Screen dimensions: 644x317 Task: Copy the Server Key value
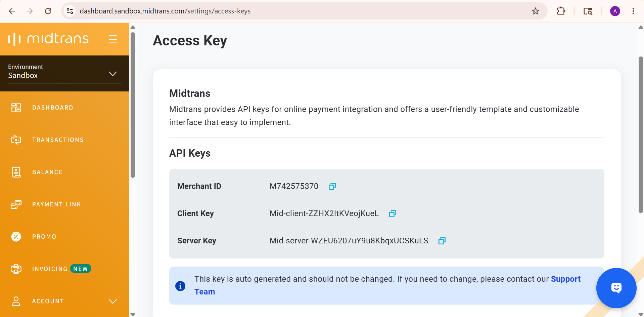[442, 241]
